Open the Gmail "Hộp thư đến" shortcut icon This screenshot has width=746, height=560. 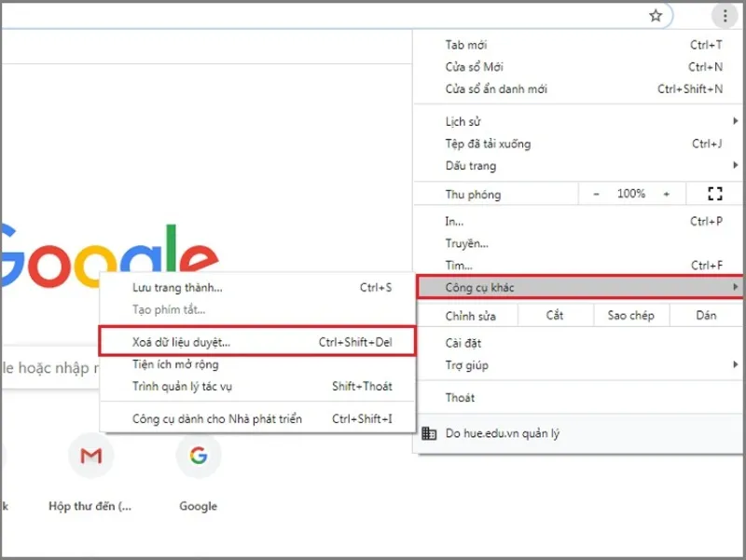tap(90, 456)
